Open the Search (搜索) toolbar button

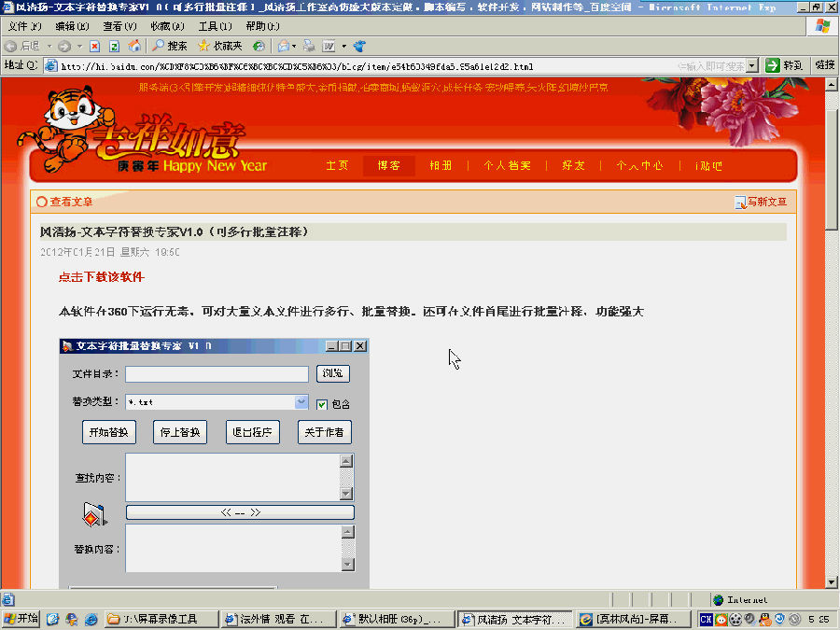pos(170,46)
